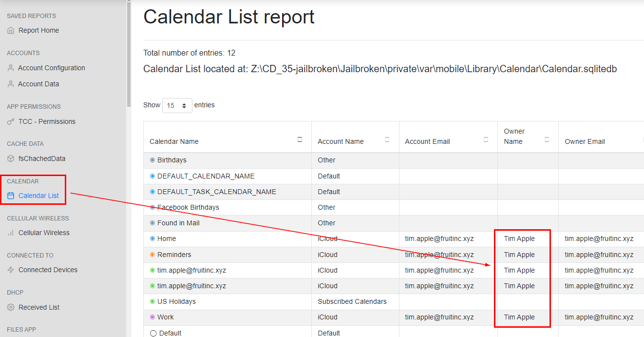The height and width of the screenshot is (337, 644).
Task: Click the lightning icon beside Connected Devices
Action: (x=11, y=270)
